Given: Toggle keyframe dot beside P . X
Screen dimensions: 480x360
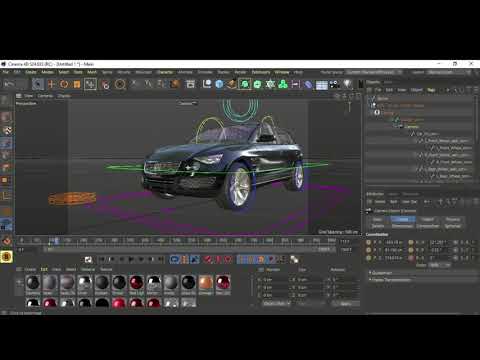Looking at the screenshot, I should 369,242.
